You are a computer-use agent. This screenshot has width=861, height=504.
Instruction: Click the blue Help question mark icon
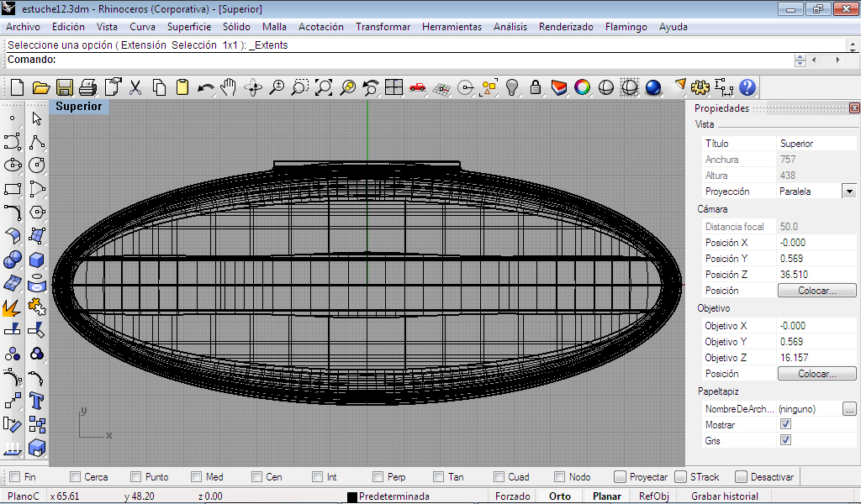click(747, 87)
